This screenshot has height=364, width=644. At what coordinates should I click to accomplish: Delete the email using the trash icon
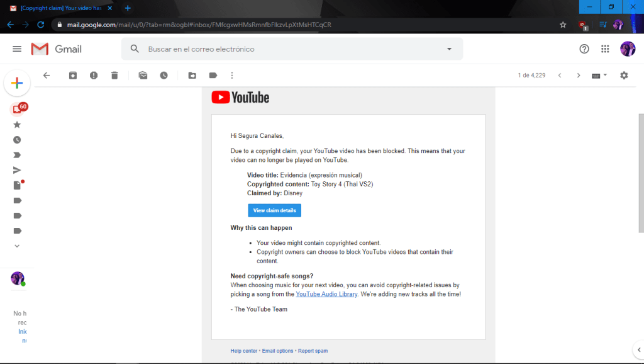[114, 76]
